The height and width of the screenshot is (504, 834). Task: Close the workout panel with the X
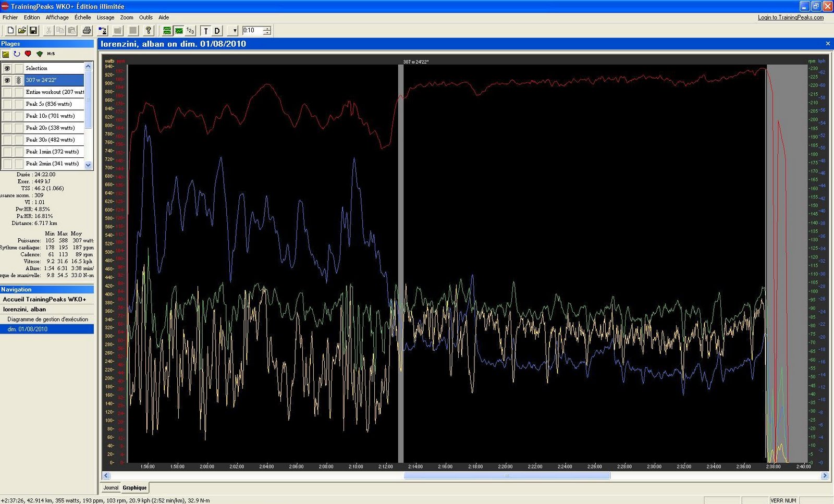828,44
